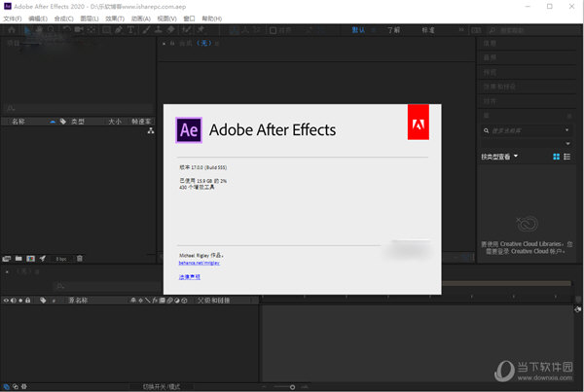Select the Type tool
The width and height of the screenshot is (584, 392).
130,30
